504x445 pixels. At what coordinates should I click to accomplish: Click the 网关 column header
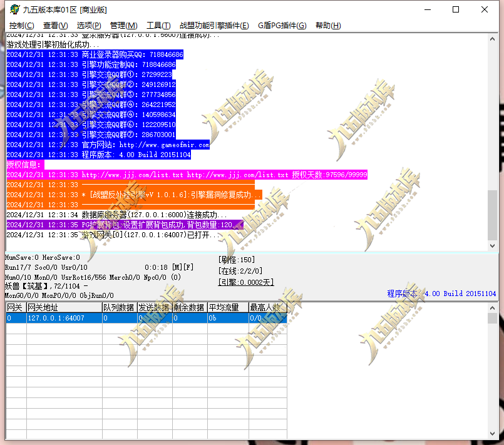click(16, 307)
